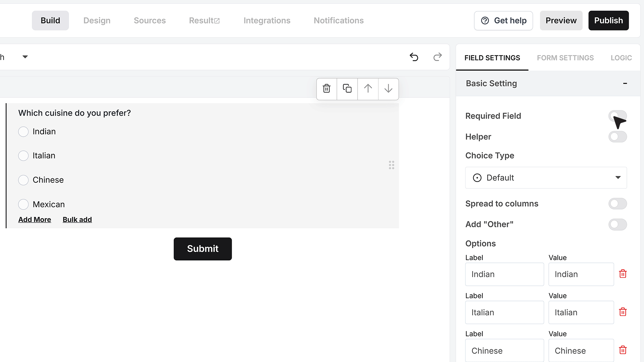The width and height of the screenshot is (644, 362).
Task: Redo the last change
Action: pos(437,57)
